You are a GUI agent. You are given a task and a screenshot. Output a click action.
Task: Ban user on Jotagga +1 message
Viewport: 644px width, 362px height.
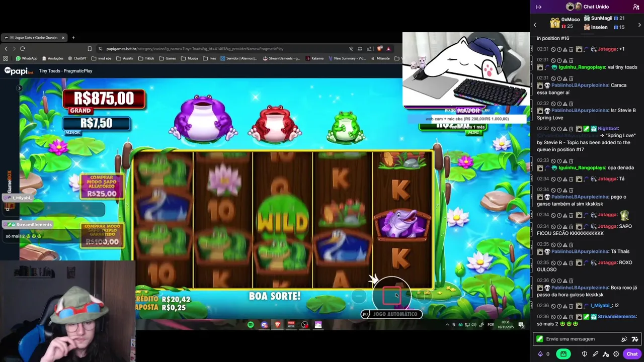pos(553,49)
